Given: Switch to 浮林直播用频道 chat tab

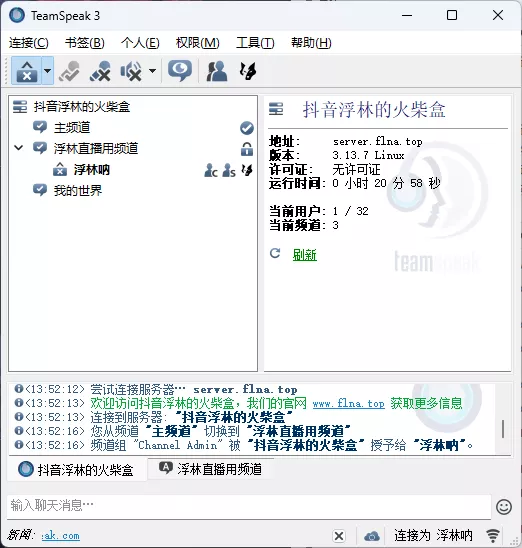Looking at the screenshot, I should [211, 469].
